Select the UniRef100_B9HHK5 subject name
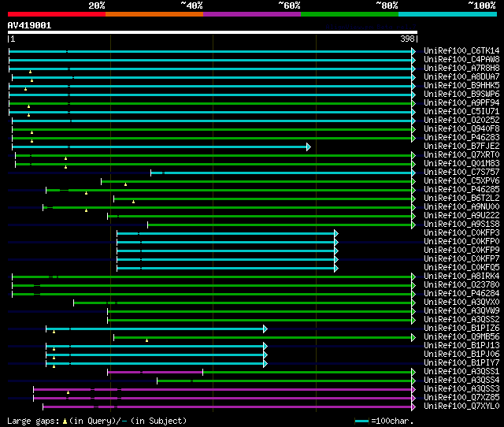 tap(461, 86)
